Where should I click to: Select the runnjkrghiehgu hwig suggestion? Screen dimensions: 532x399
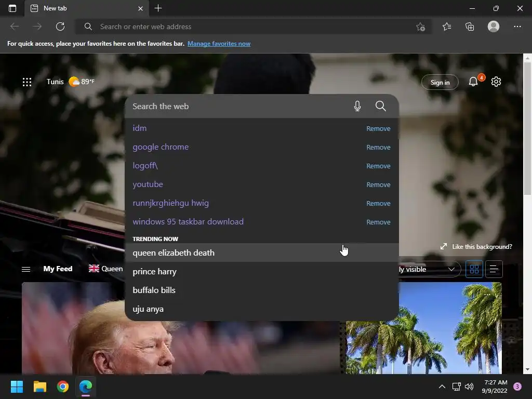coord(170,203)
